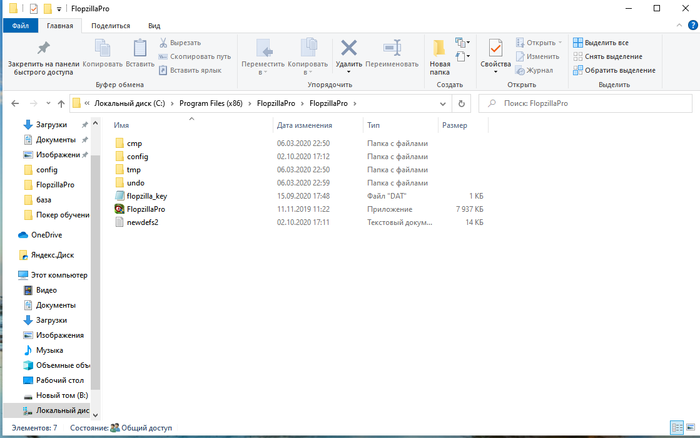700x438 pixels.
Task: Click the Properties icon in the title bar
Action: pyautogui.click(x=33, y=8)
